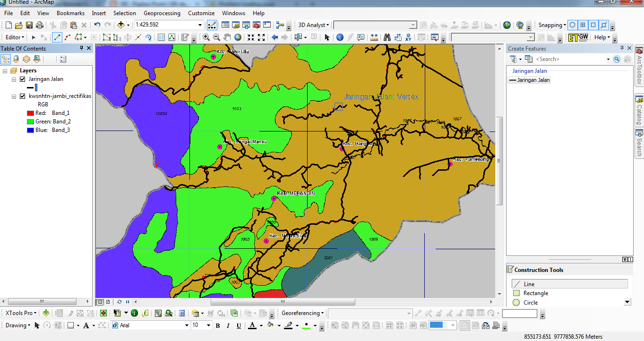The width and height of the screenshot is (644, 341).
Task: Open the Measure tool on the Tools toolbar
Action: [374, 36]
